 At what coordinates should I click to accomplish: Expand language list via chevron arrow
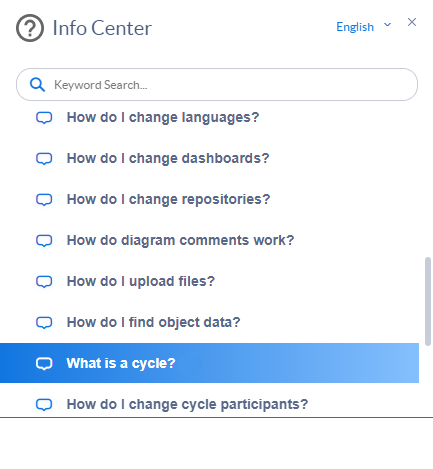click(387, 25)
